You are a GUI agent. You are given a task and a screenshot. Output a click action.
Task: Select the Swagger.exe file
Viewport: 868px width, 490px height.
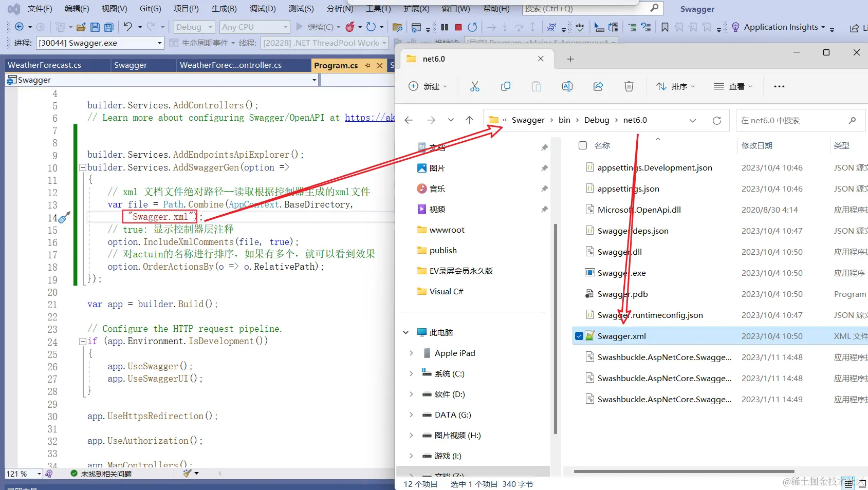coord(621,273)
